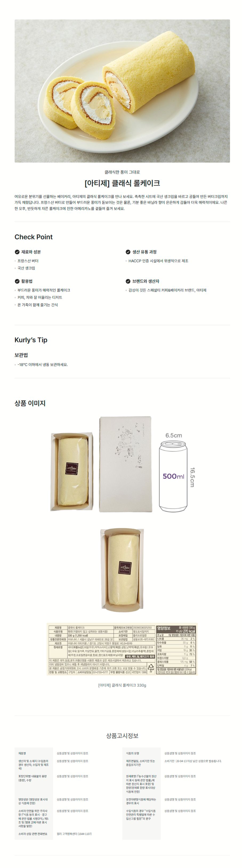Click the checkmark icon beside 재료와 성분
Screen dimensions: 242x868
click(17, 252)
